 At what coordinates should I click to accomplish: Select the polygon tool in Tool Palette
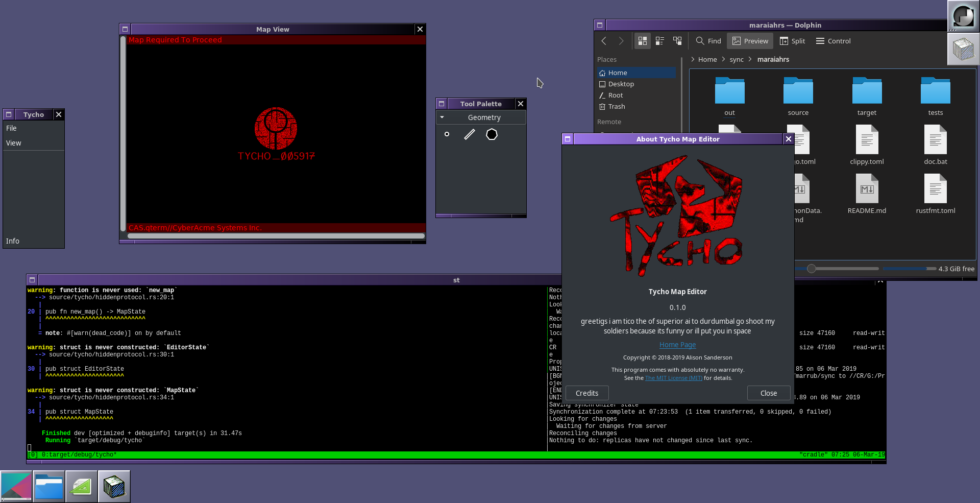click(492, 134)
